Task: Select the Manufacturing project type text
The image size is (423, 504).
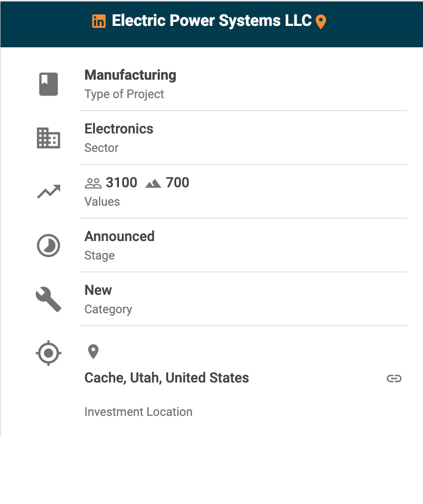Action: point(130,75)
